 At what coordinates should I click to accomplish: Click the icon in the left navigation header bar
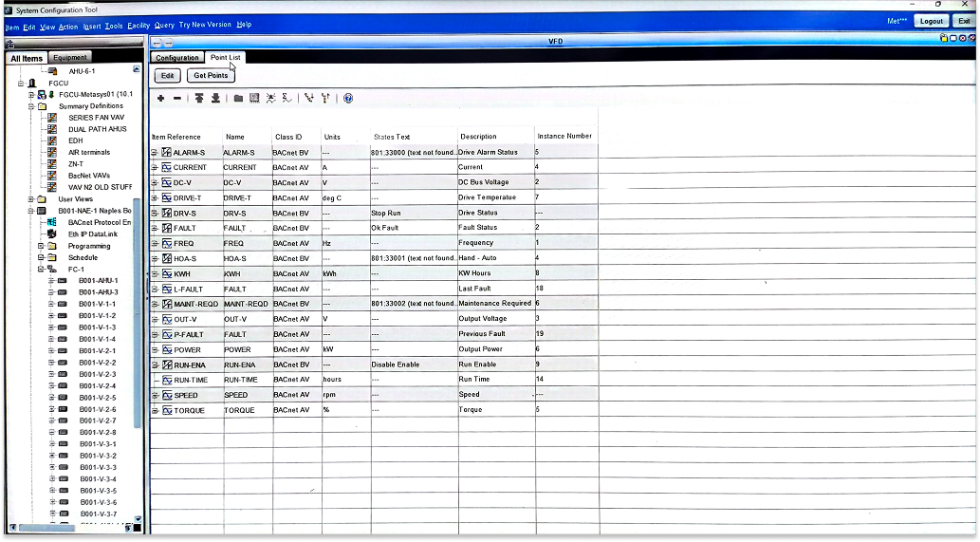(x=10, y=45)
